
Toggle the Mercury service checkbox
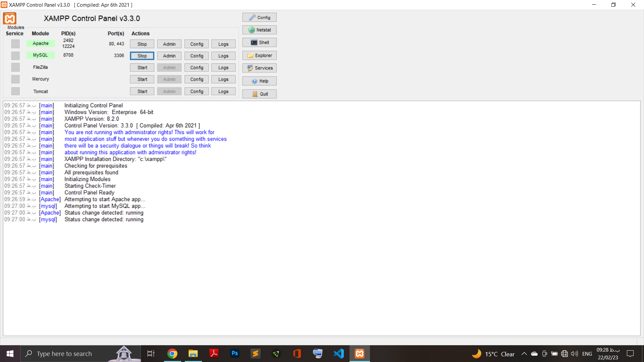coord(15,79)
